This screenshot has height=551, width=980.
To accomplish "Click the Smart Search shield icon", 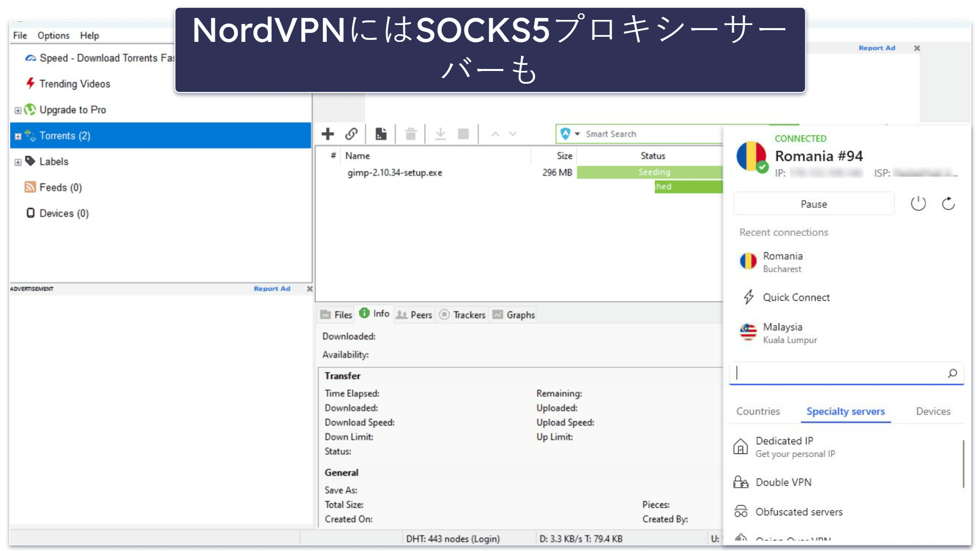I will (x=565, y=134).
